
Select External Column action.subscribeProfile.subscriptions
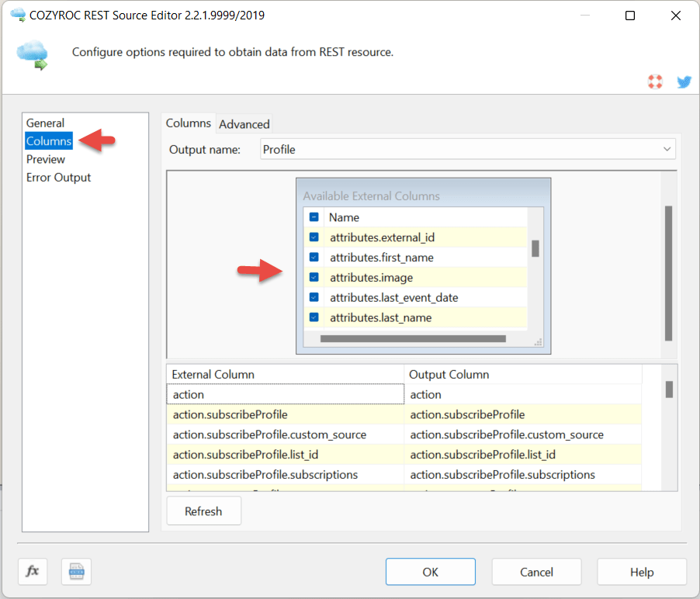[x=286, y=475]
